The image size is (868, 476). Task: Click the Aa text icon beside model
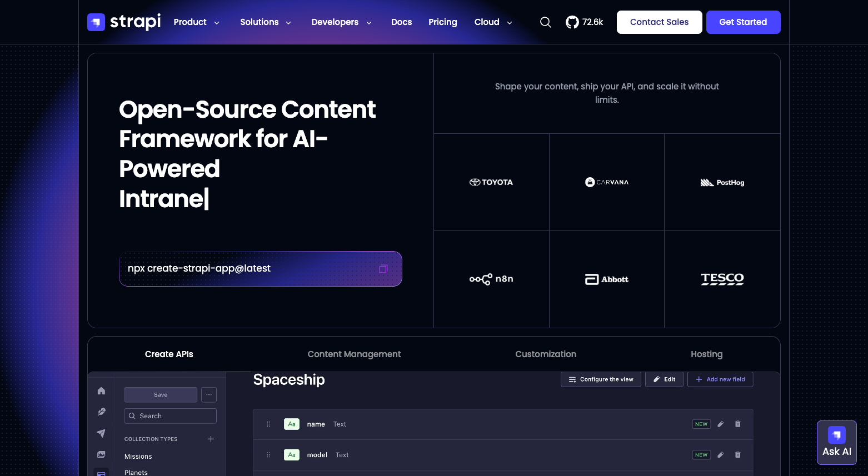(292, 455)
